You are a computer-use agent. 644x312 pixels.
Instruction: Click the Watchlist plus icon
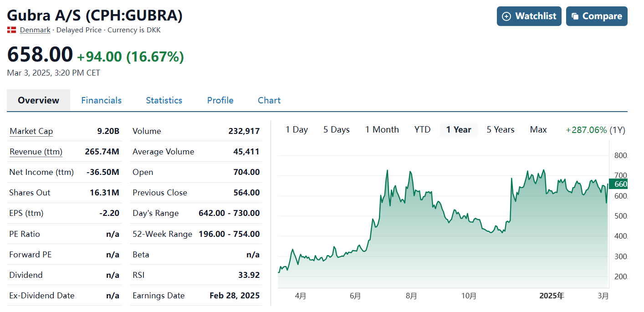(506, 16)
